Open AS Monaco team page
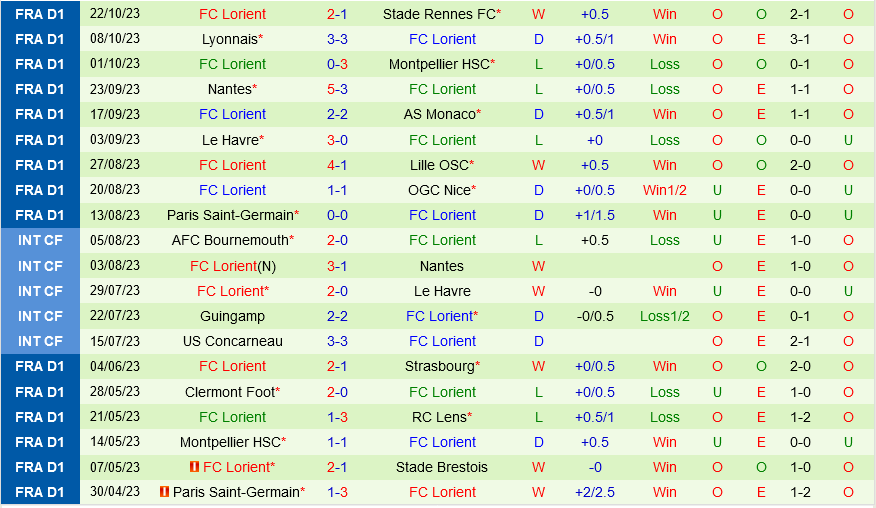Image resolution: width=876 pixels, height=508 pixels. pyautogui.click(x=439, y=114)
